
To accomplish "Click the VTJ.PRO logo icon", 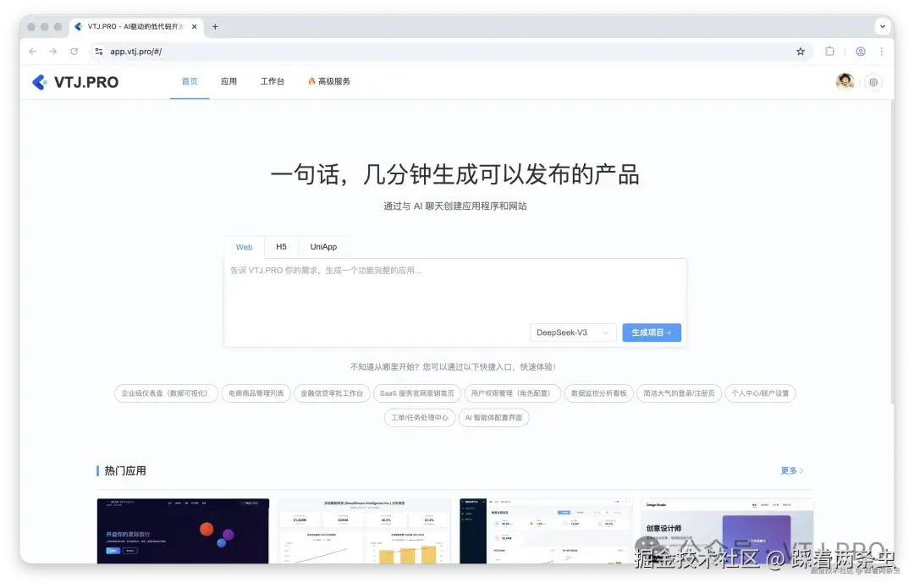I will pyautogui.click(x=39, y=81).
